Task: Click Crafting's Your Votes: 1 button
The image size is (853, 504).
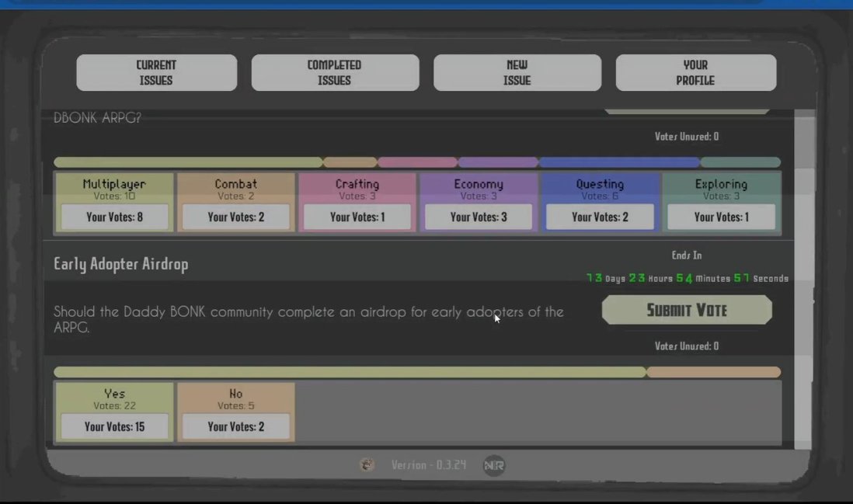Action: coord(357,217)
